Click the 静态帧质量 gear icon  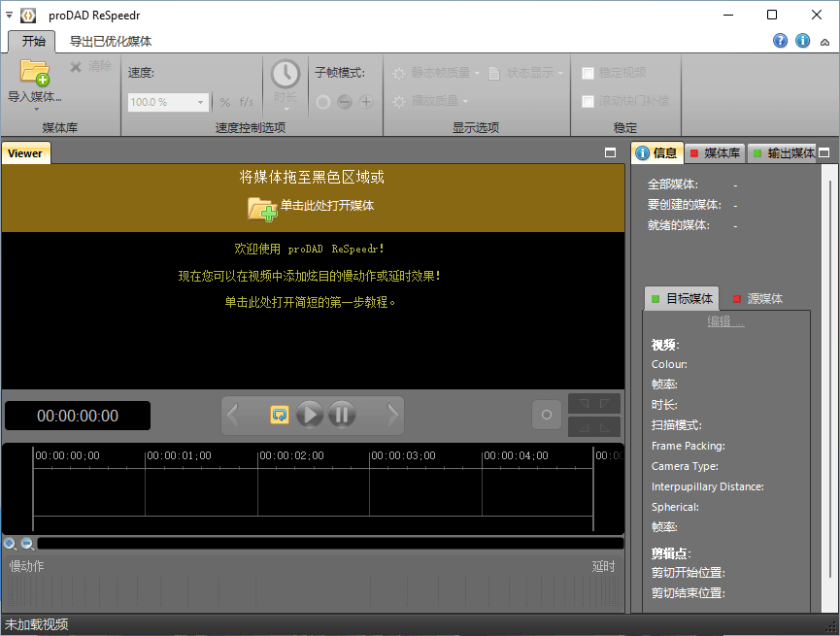399,73
